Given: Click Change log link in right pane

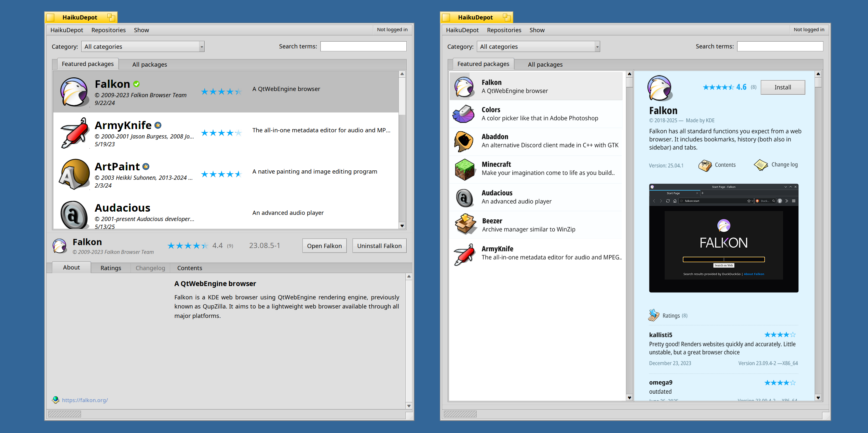Looking at the screenshot, I should tap(784, 164).
